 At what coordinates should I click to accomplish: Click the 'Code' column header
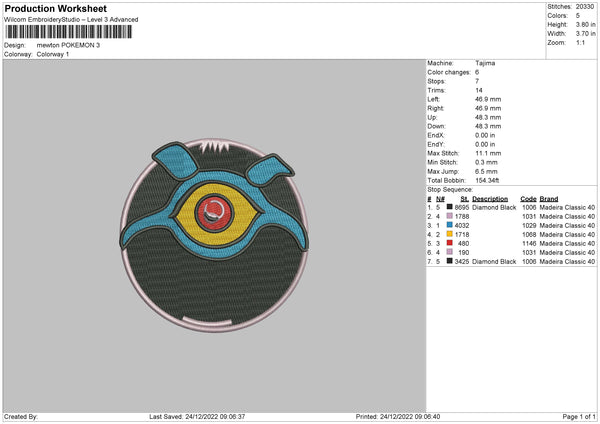528,199
